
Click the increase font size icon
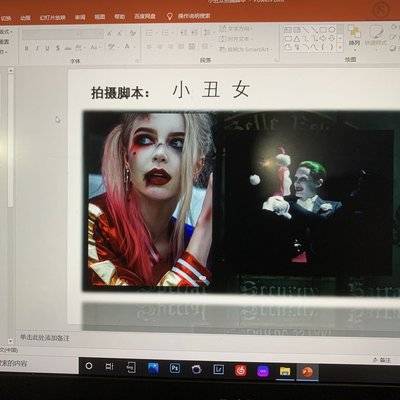point(109,34)
